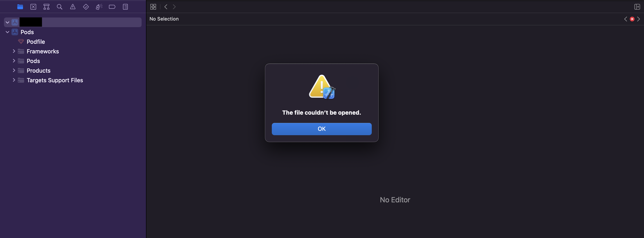Open the Test navigator diamond icon
The height and width of the screenshot is (238, 644).
coord(86,7)
